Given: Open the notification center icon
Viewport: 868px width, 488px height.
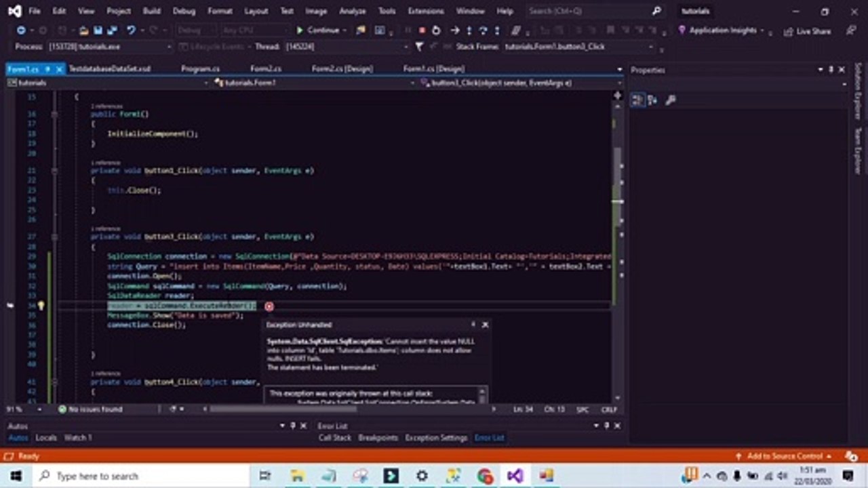Looking at the screenshot, I should (848, 475).
